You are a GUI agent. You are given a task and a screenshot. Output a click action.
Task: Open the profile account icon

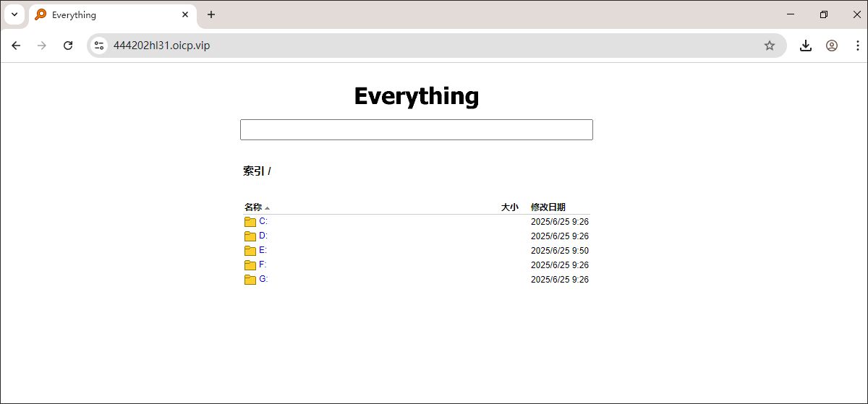tap(831, 46)
